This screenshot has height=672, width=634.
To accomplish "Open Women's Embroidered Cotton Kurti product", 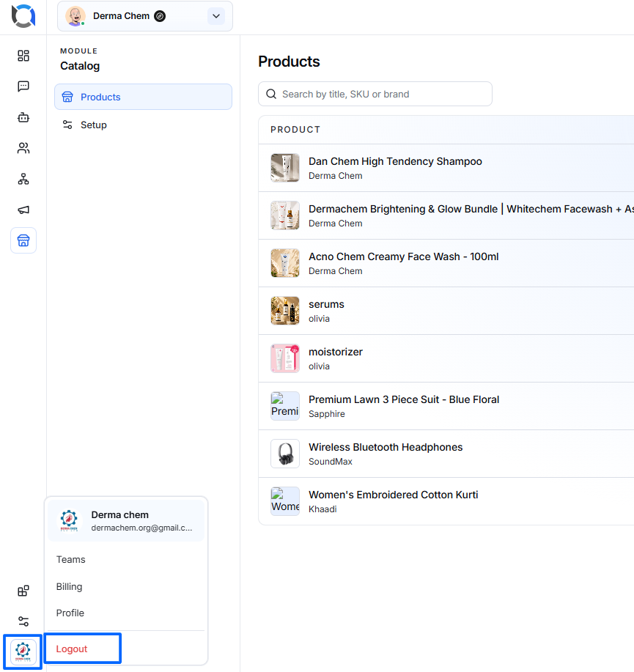I will [393, 495].
